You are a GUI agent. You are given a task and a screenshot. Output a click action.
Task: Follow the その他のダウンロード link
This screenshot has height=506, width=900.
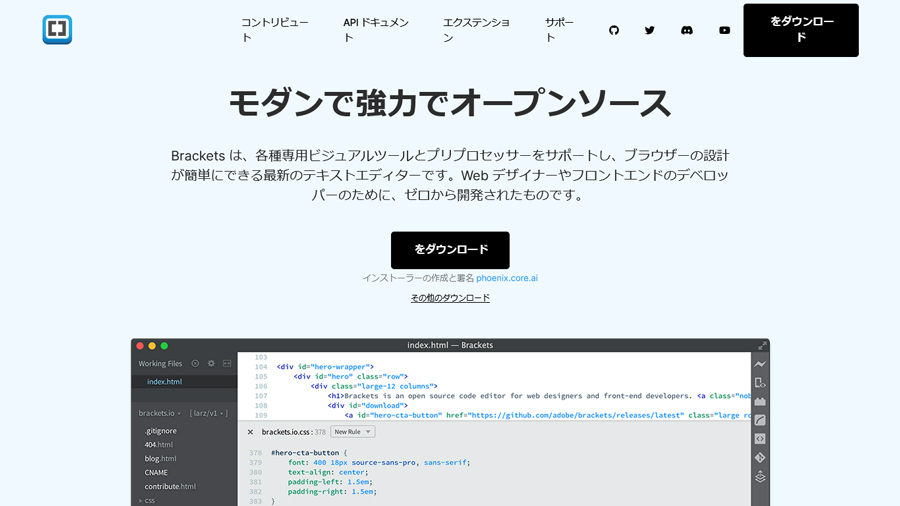pyautogui.click(x=450, y=298)
